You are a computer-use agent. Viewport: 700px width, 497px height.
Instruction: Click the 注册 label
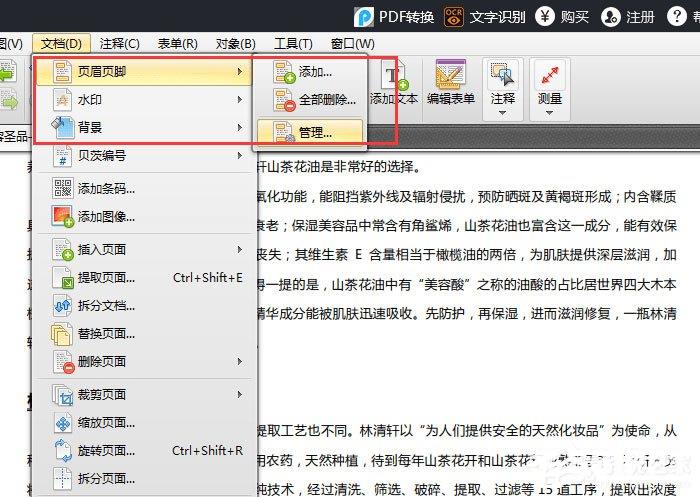(640, 17)
